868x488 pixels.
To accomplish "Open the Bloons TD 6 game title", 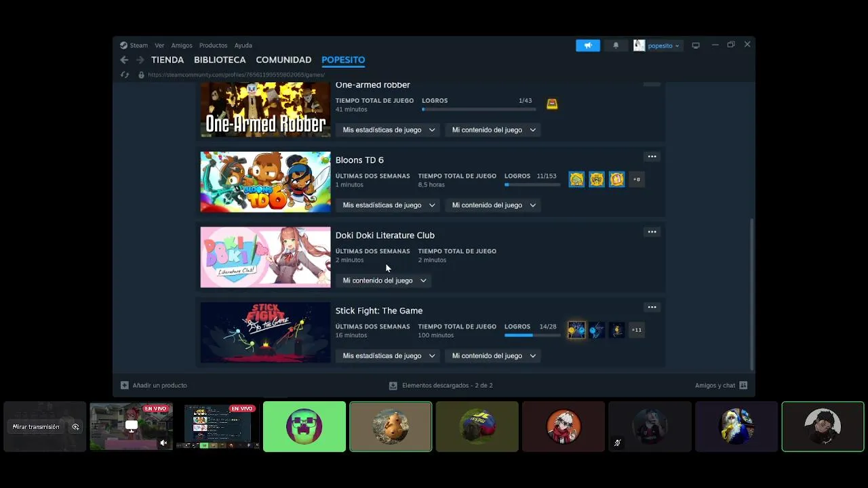I will coord(359,160).
